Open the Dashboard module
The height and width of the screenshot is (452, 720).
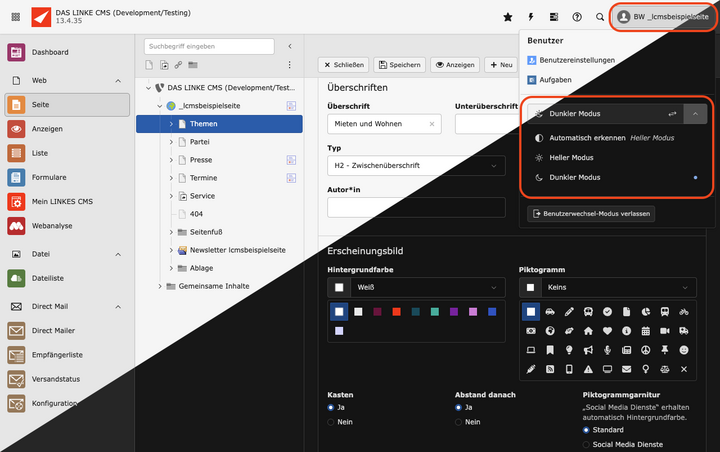[67, 52]
